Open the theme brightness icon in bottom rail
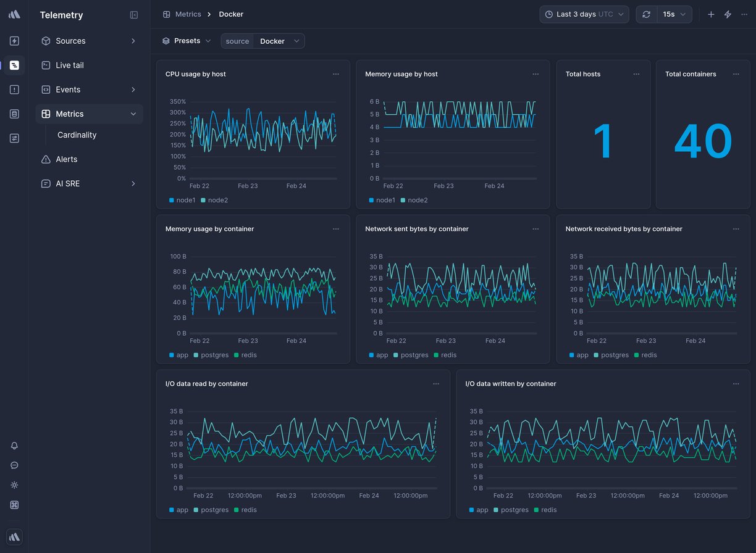 click(14, 485)
